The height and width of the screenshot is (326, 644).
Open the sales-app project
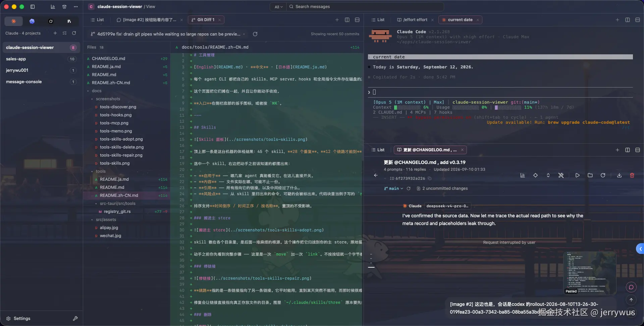41,59
